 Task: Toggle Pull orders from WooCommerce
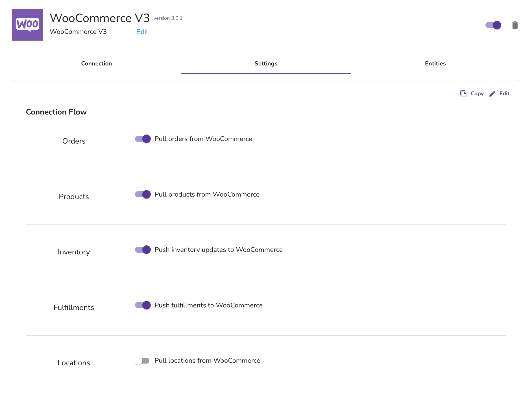point(143,139)
